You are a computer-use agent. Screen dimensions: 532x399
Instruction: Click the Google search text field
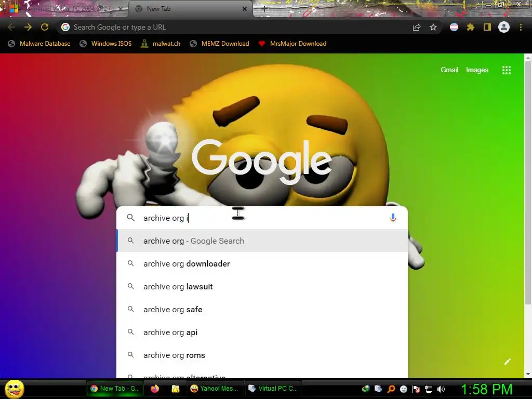point(261,218)
